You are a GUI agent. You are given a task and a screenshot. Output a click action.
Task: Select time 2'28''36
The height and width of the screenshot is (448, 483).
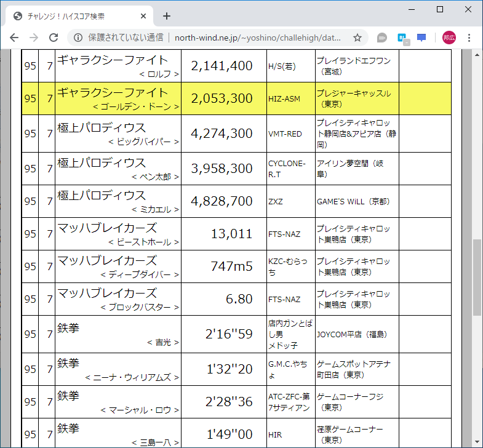229,402
